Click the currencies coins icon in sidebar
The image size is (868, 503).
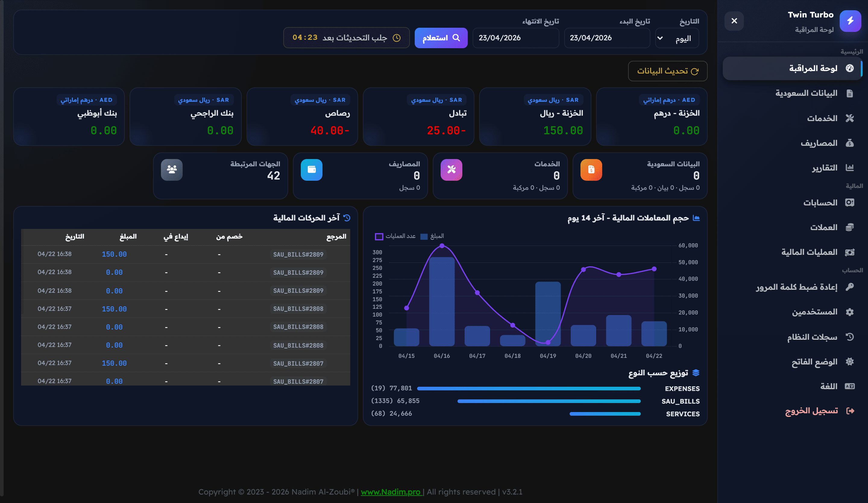849,227
